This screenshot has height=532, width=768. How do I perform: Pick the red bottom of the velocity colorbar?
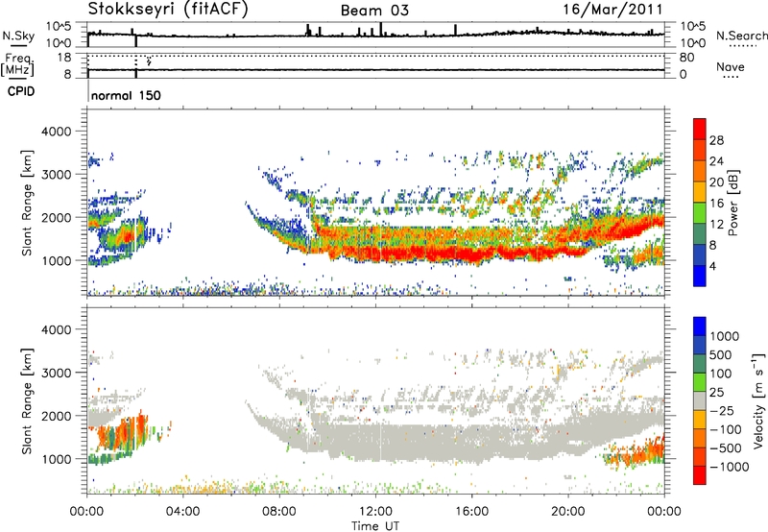[700, 475]
